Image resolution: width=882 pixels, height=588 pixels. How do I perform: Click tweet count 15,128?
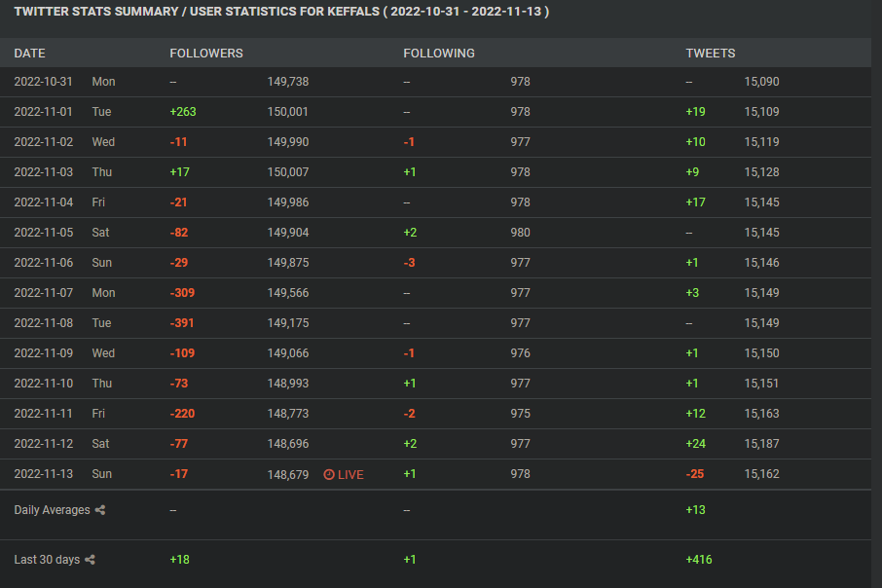coord(761,172)
